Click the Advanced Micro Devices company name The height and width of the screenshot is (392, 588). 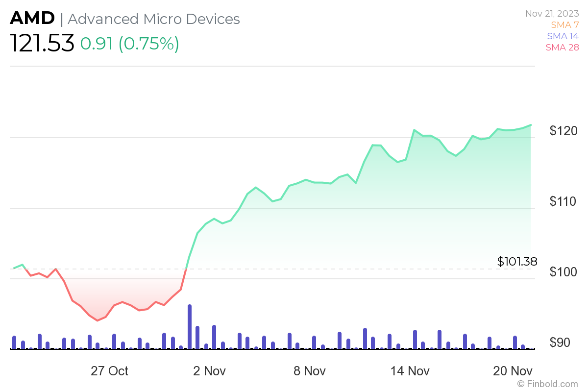point(154,19)
